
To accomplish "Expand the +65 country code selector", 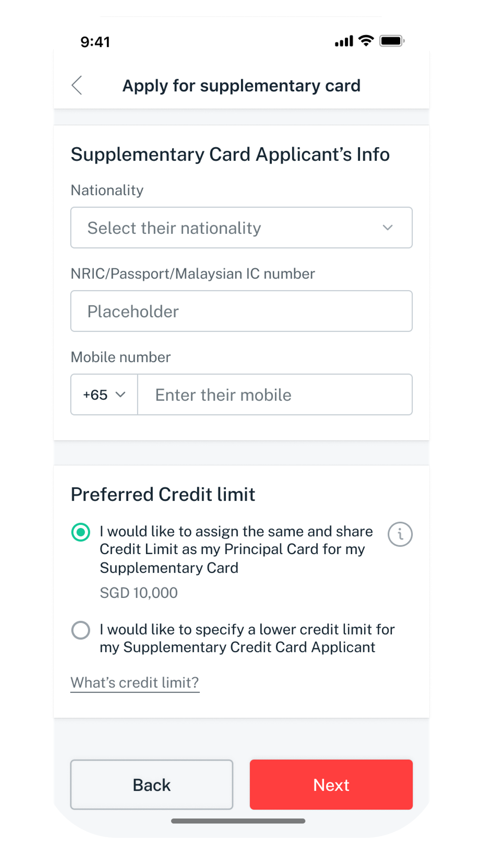I will pos(104,395).
